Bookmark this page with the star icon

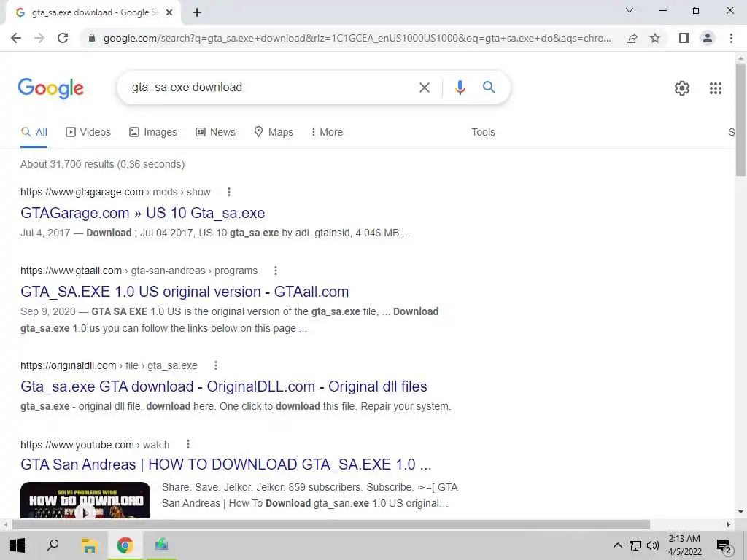pyautogui.click(x=655, y=38)
